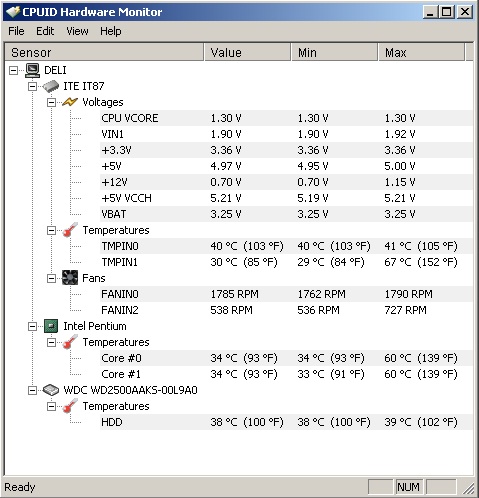Minimize the Hardware Monitor window
This screenshot has height=498, width=479.
coord(430,12)
